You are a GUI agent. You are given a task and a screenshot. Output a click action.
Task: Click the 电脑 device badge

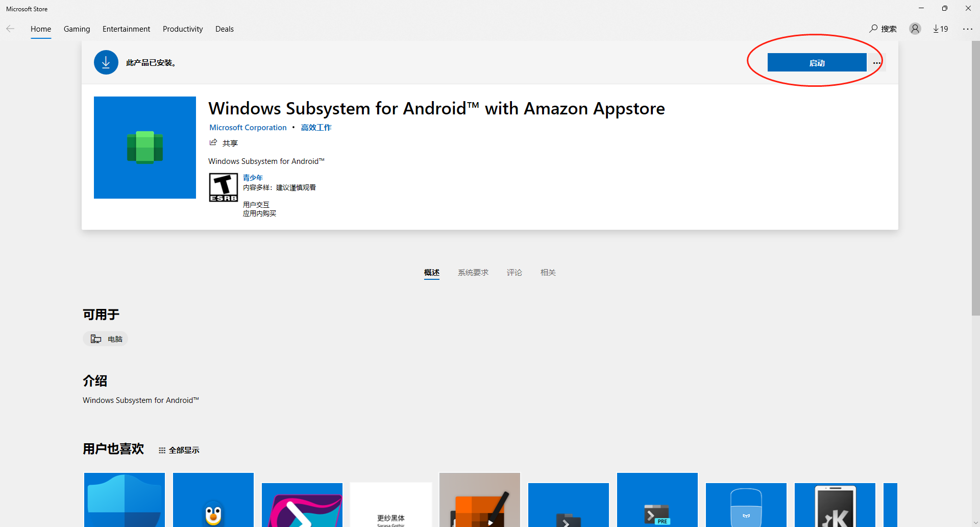[x=105, y=339]
